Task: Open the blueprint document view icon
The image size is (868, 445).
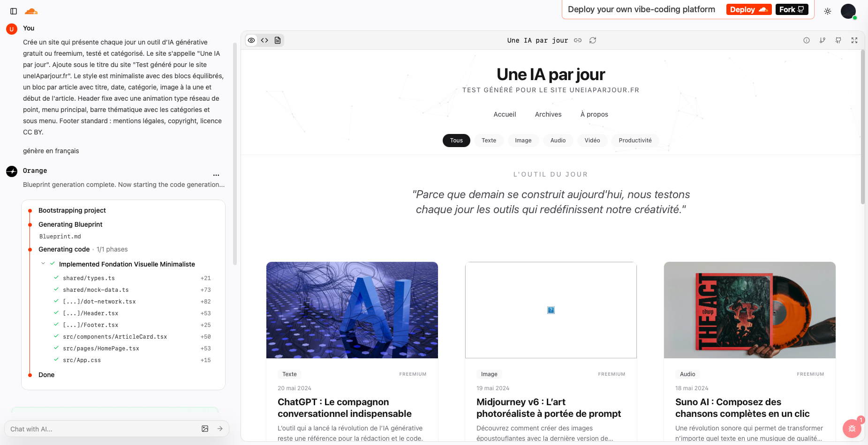Action: tap(278, 40)
